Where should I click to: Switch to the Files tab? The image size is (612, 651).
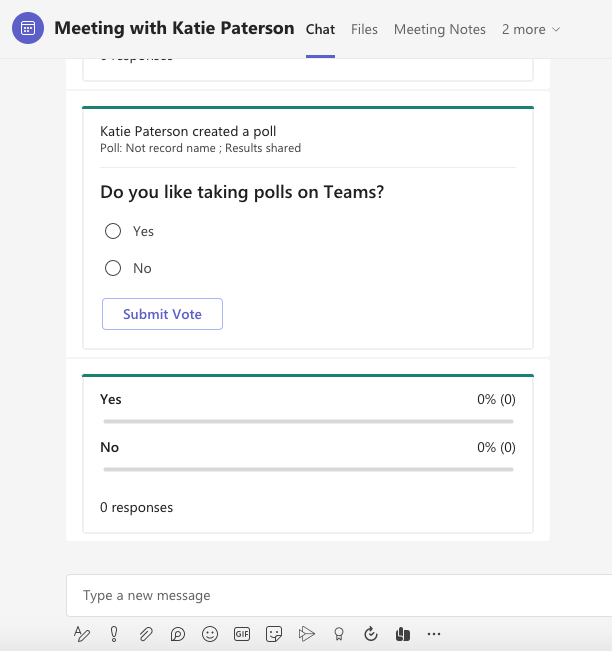tap(364, 29)
